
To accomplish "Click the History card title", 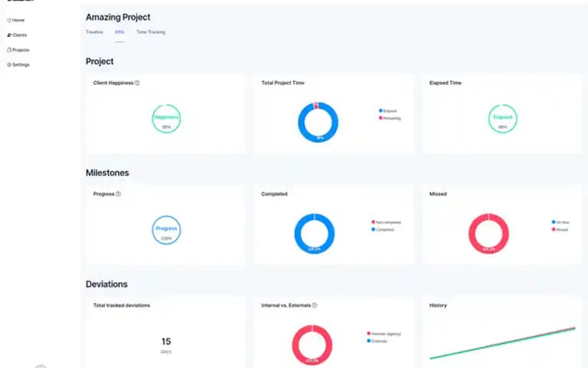I will click(x=438, y=305).
